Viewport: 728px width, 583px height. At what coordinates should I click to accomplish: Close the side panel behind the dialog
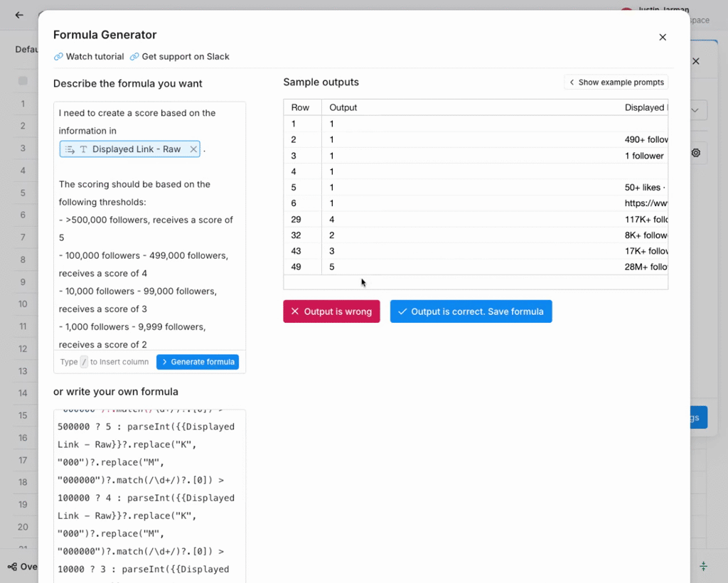(x=696, y=61)
